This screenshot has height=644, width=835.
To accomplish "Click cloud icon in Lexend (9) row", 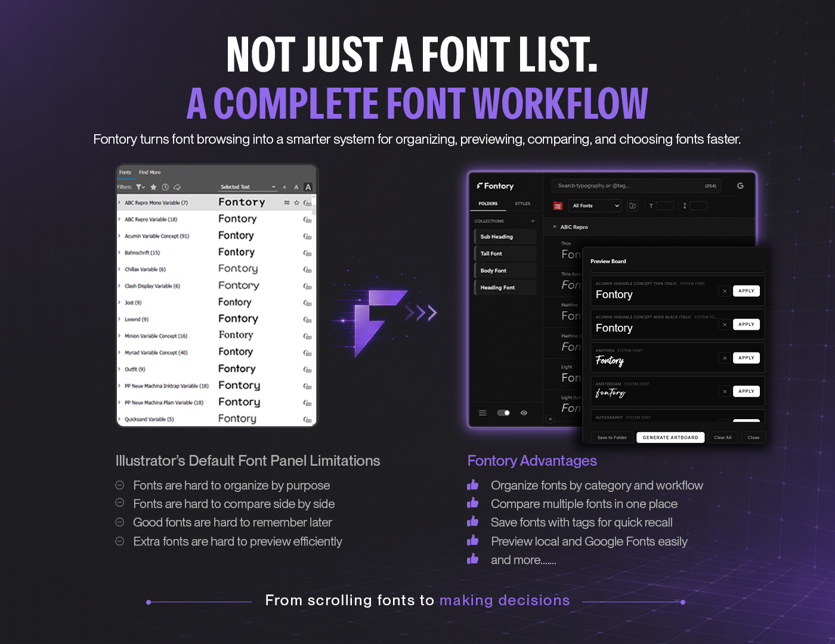I will pyautogui.click(x=307, y=320).
